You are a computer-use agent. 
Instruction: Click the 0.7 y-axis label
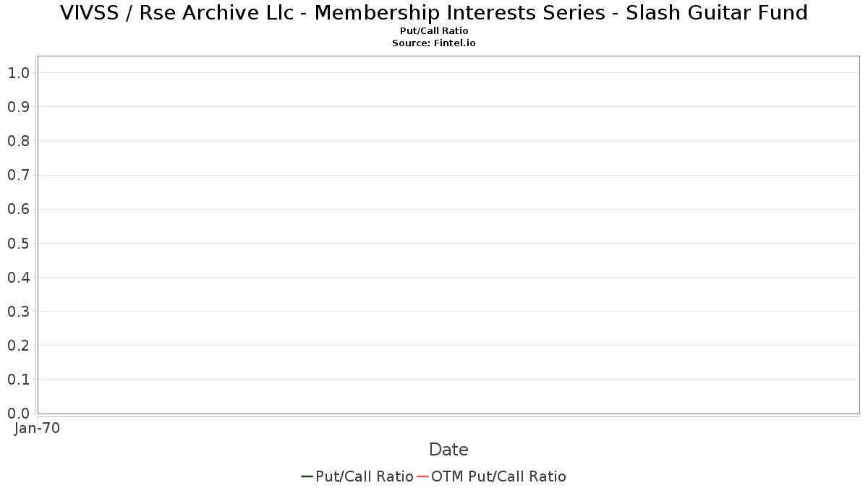tap(18, 175)
